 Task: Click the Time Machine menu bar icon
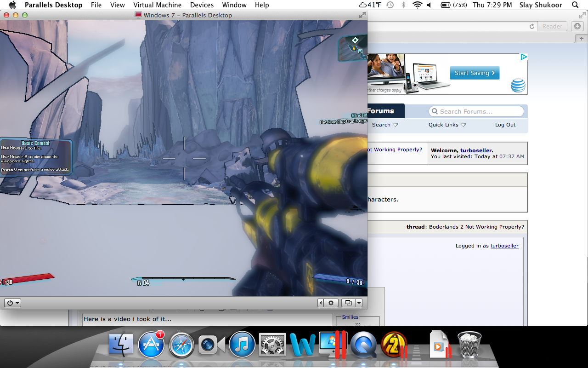pos(390,5)
